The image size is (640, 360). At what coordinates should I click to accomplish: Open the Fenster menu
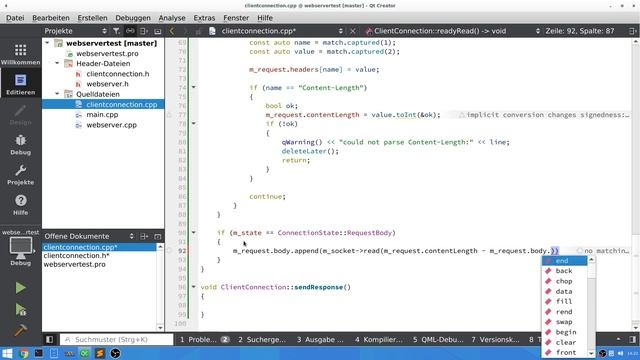[x=236, y=18]
